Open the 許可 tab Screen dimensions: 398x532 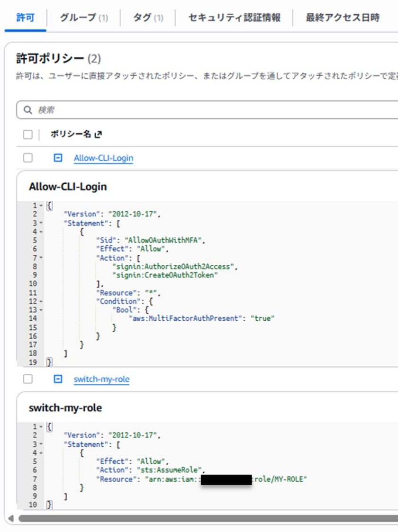pyautogui.click(x=25, y=18)
